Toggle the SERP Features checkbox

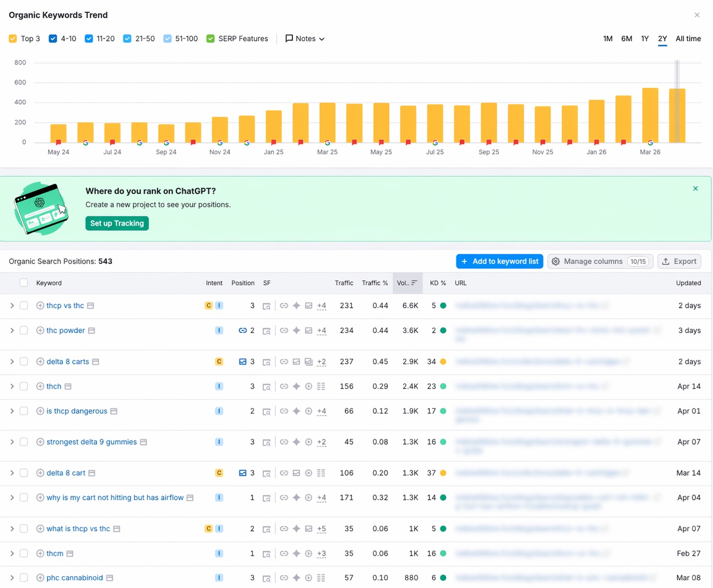(211, 39)
